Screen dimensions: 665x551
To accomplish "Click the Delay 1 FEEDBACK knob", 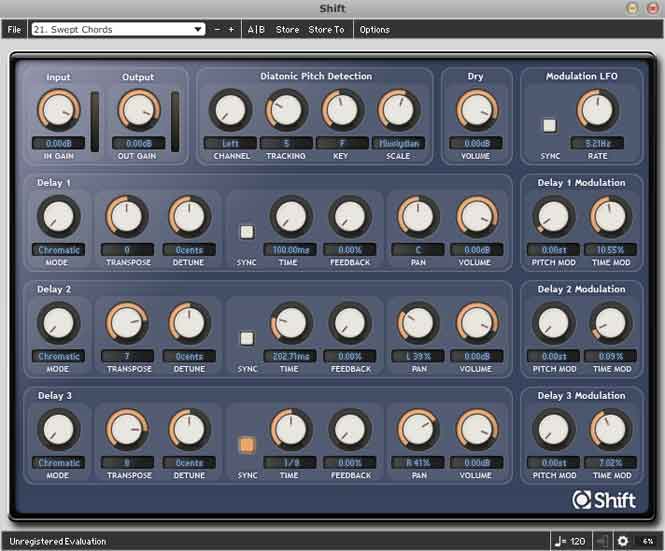I will click(350, 216).
